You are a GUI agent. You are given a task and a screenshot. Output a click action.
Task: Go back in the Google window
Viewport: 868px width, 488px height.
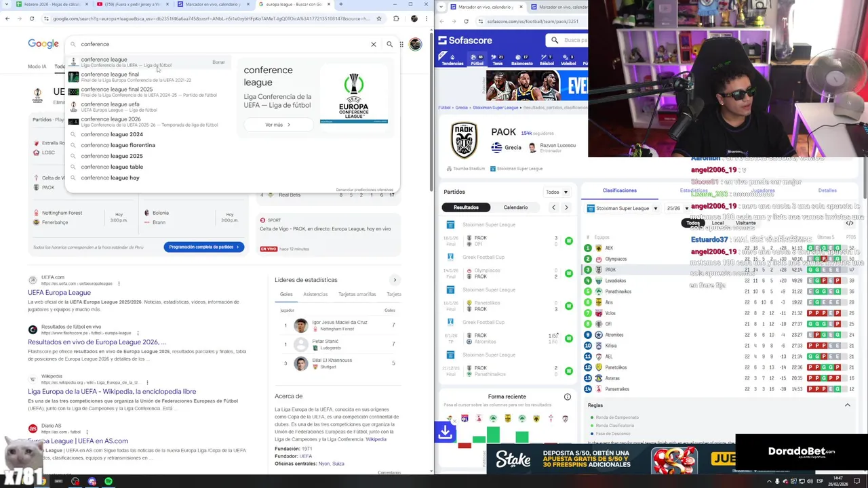[7, 18]
